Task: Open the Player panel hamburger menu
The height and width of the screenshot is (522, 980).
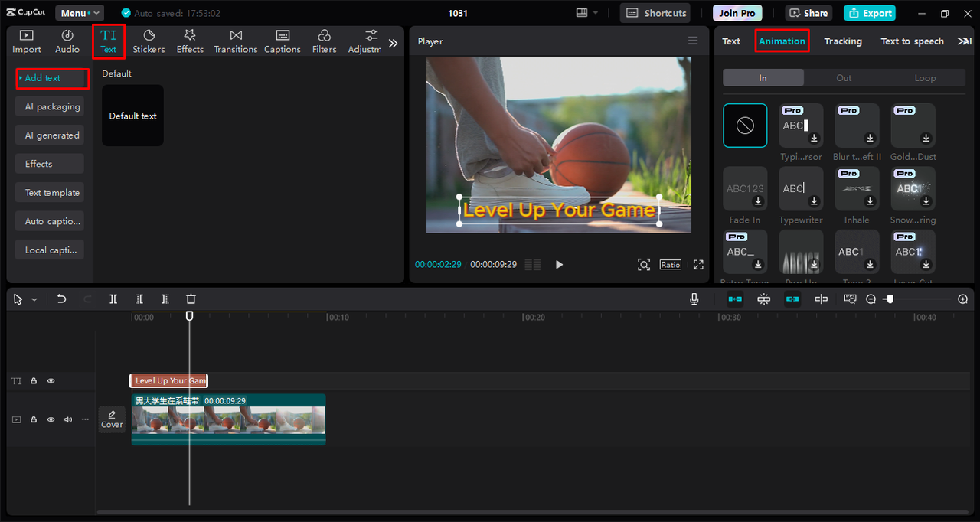Action: 693,41
